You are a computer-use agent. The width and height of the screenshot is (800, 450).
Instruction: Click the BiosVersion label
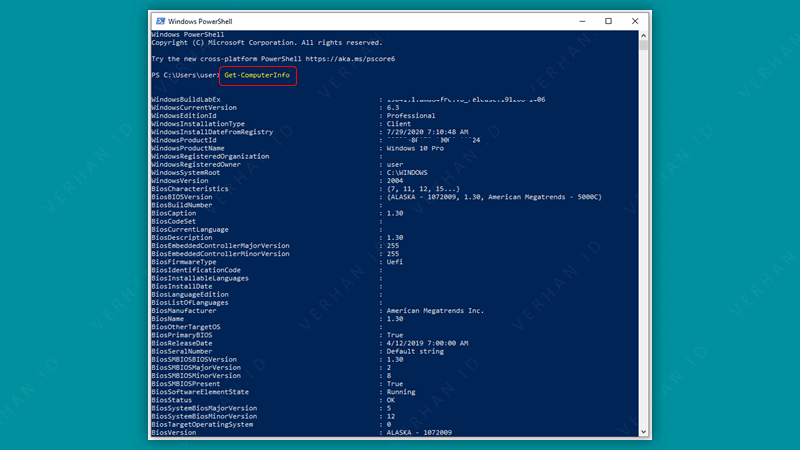[173, 433]
